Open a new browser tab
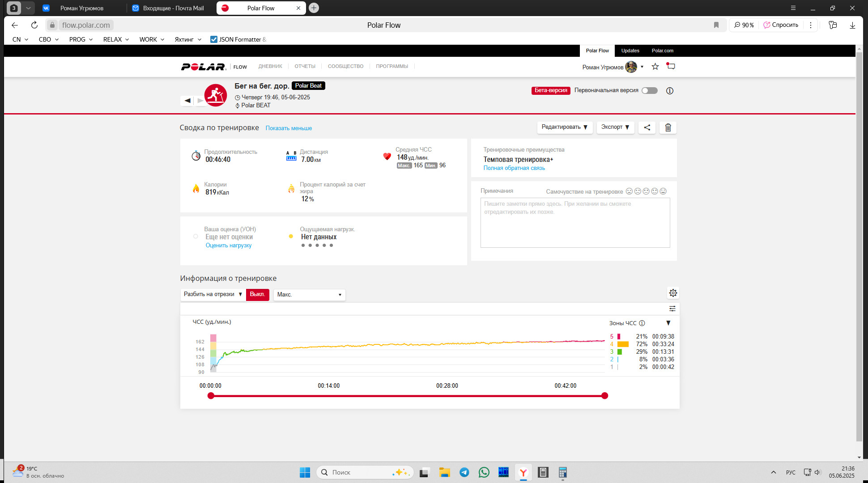 pyautogui.click(x=314, y=8)
